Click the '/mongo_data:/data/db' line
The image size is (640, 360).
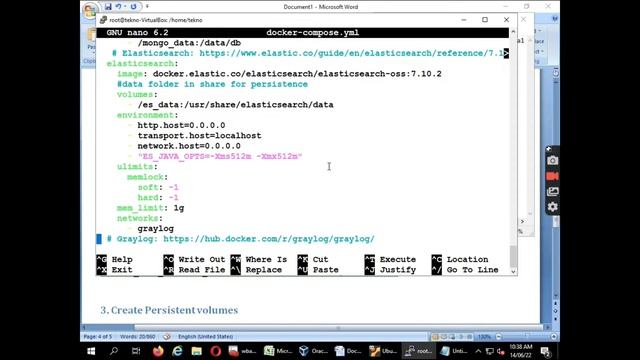point(189,43)
